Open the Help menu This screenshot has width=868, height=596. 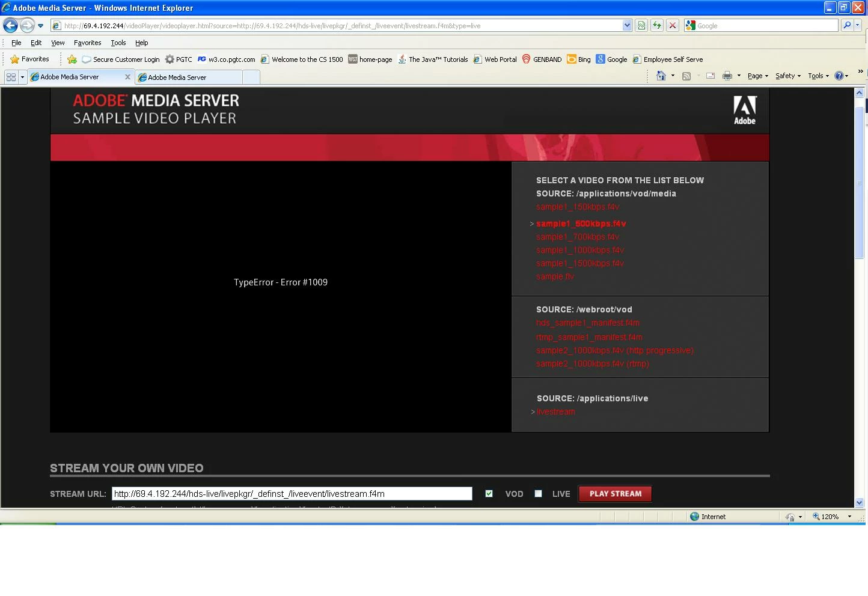(141, 43)
